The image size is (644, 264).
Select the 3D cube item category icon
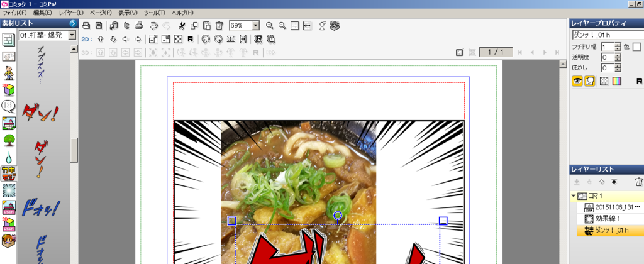tap(8, 90)
